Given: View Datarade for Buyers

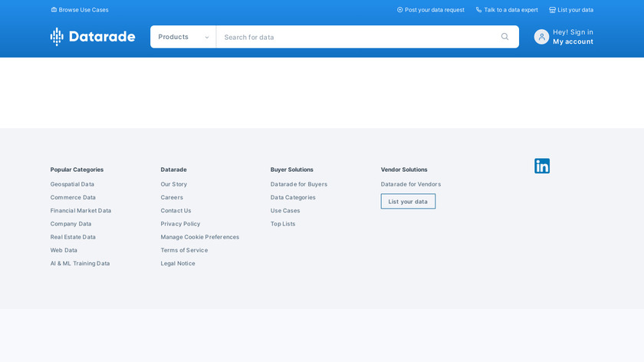Looking at the screenshot, I should tap(298, 184).
